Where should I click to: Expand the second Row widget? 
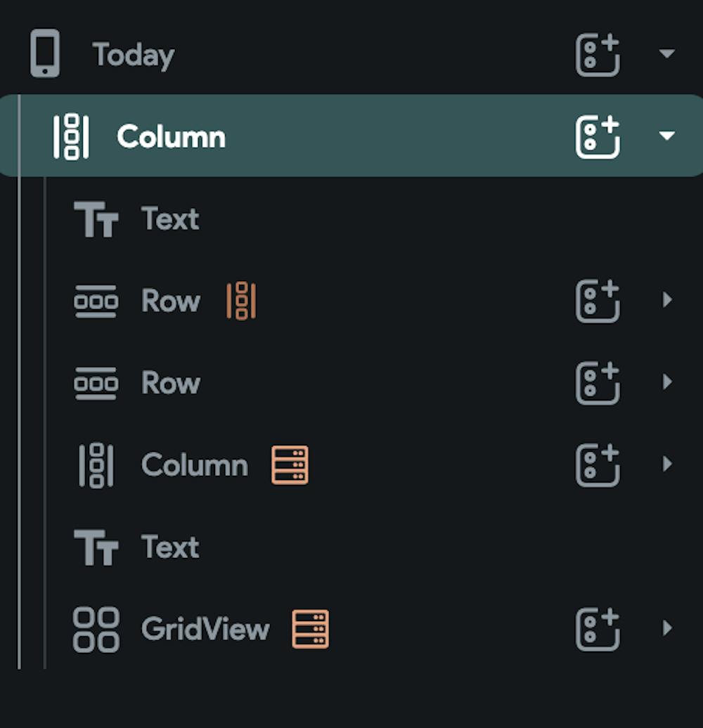[x=667, y=382]
